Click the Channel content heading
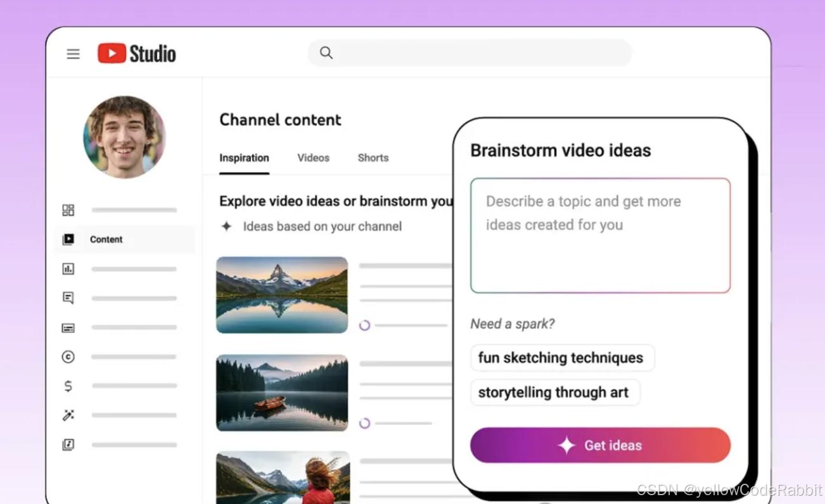 [280, 120]
